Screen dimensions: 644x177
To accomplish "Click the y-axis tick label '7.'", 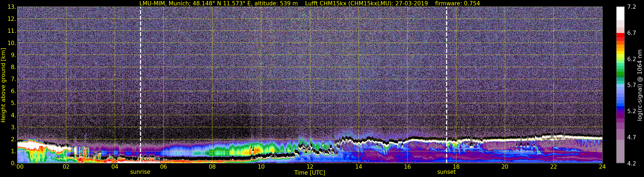I will (13, 79).
